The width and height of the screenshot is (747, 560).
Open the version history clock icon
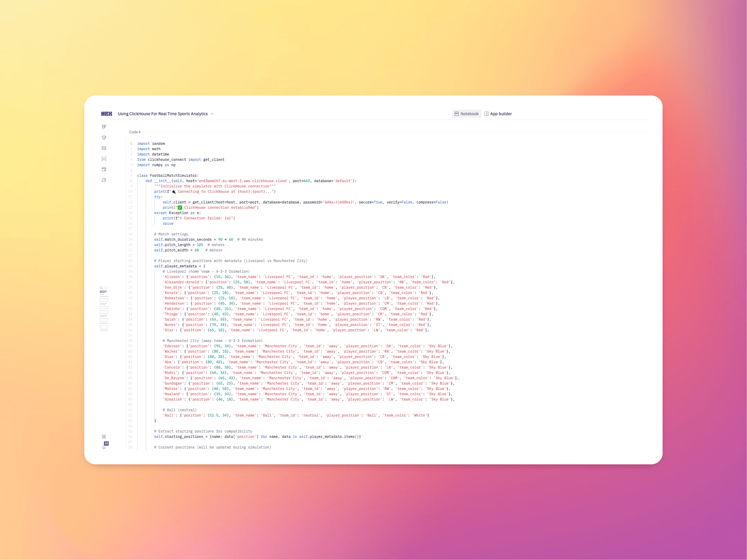click(104, 180)
